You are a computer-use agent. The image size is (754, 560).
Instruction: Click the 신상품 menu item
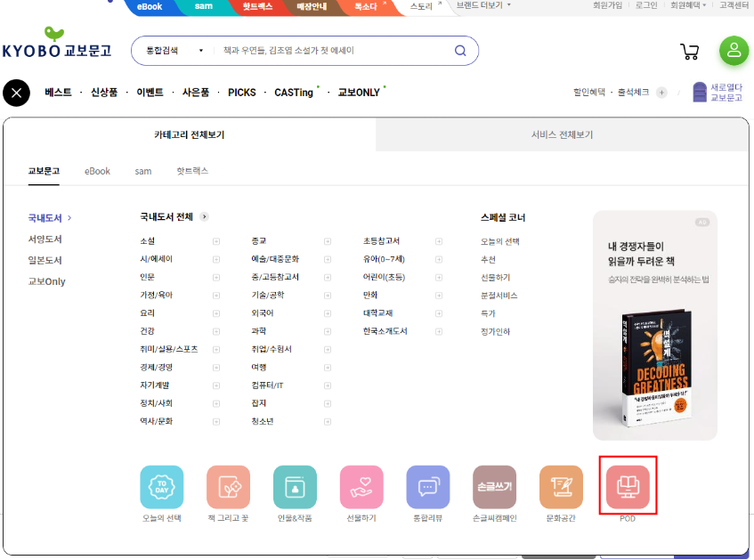pos(104,93)
